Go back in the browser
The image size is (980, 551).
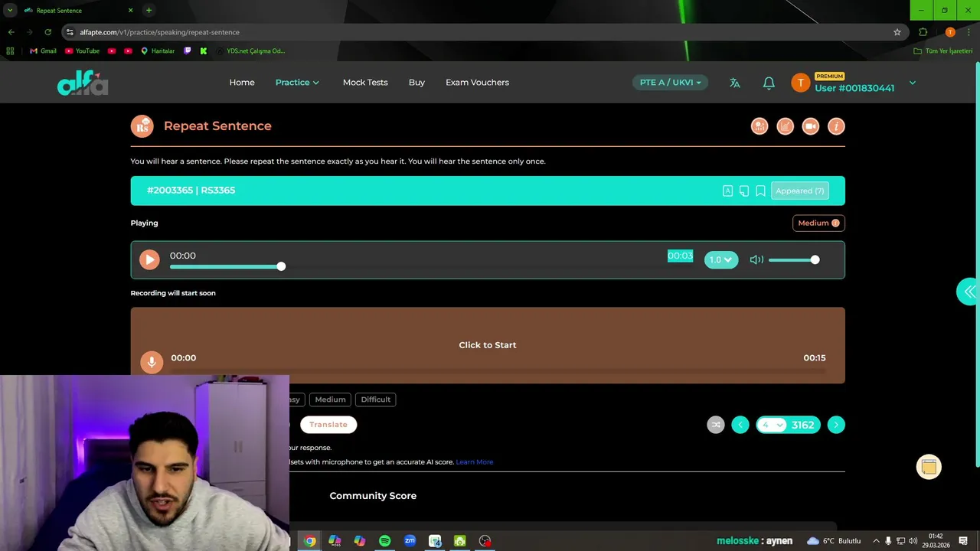click(x=11, y=32)
